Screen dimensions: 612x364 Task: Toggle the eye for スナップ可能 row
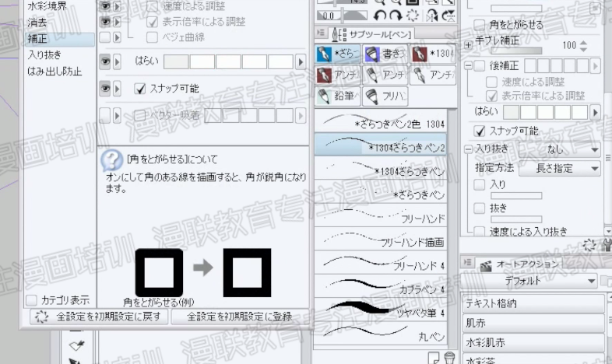pos(105,89)
